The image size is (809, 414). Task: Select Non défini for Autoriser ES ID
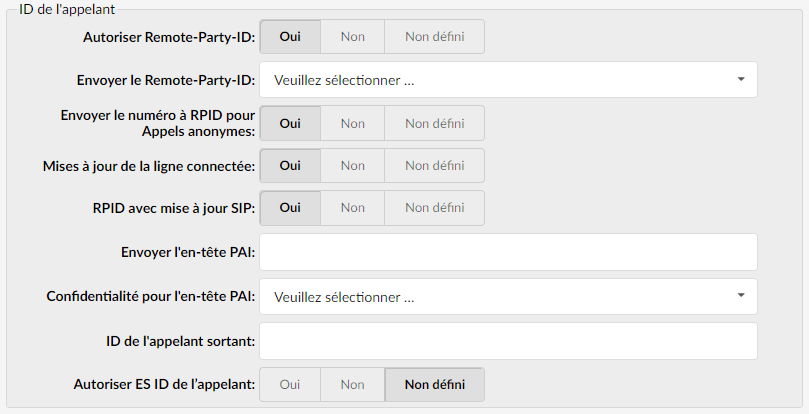coord(434,385)
